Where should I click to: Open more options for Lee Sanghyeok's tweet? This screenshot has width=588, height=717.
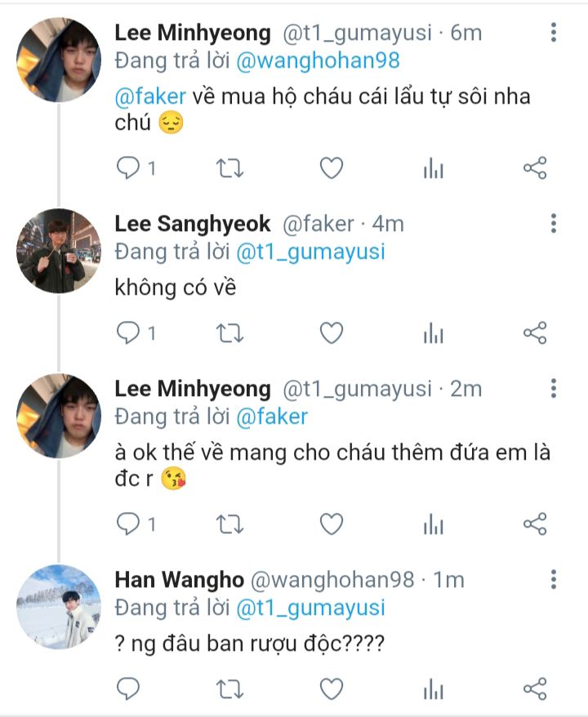[554, 224]
